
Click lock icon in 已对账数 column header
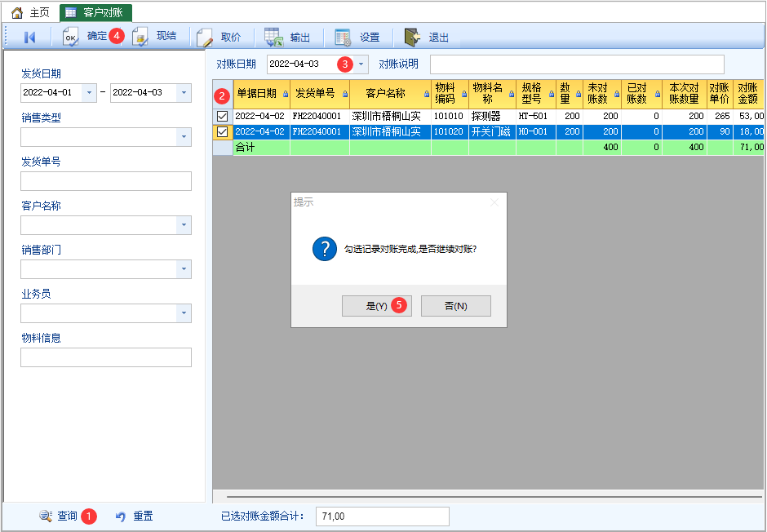tap(658, 94)
